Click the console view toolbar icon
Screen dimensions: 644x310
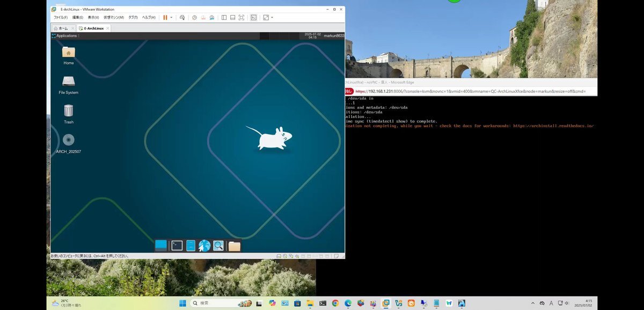tap(254, 18)
